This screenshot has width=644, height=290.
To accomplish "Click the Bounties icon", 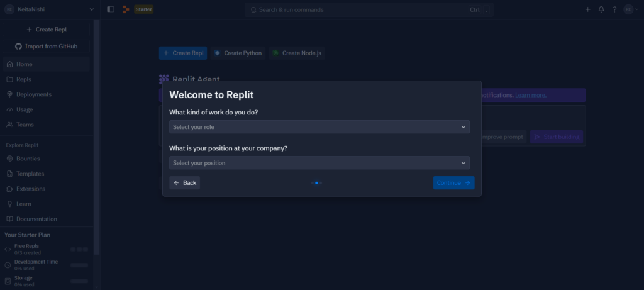I will click(10, 159).
